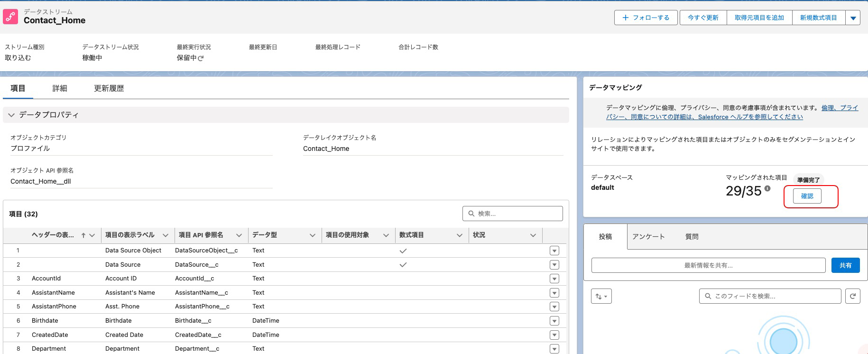Open 状況 column menu chevron

pyautogui.click(x=533, y=235)
